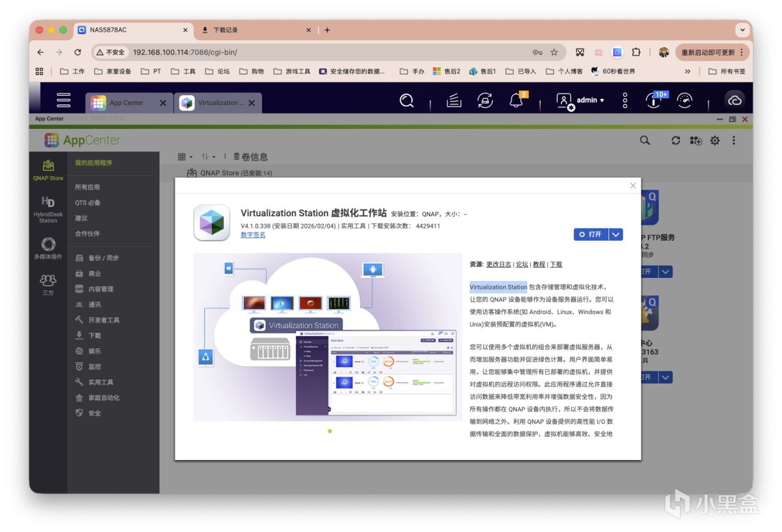Click the Virtualization Station screenshot preview

pyautogui.click(x=327, y=337)
